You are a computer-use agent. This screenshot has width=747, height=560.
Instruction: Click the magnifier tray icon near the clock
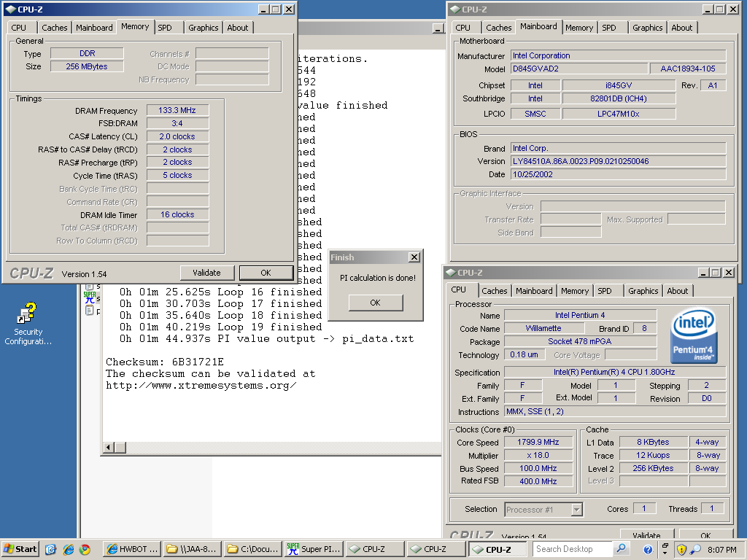pos(695,550)
